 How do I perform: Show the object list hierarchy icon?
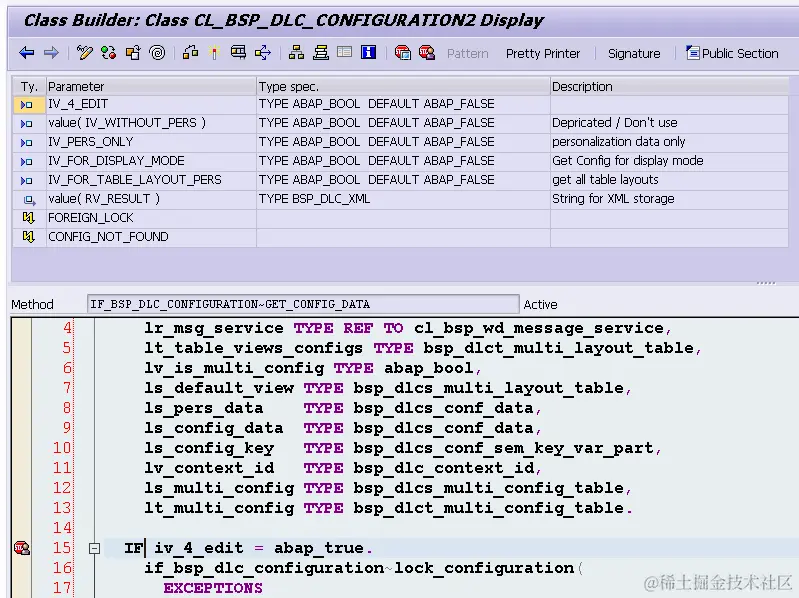(296, 52)
